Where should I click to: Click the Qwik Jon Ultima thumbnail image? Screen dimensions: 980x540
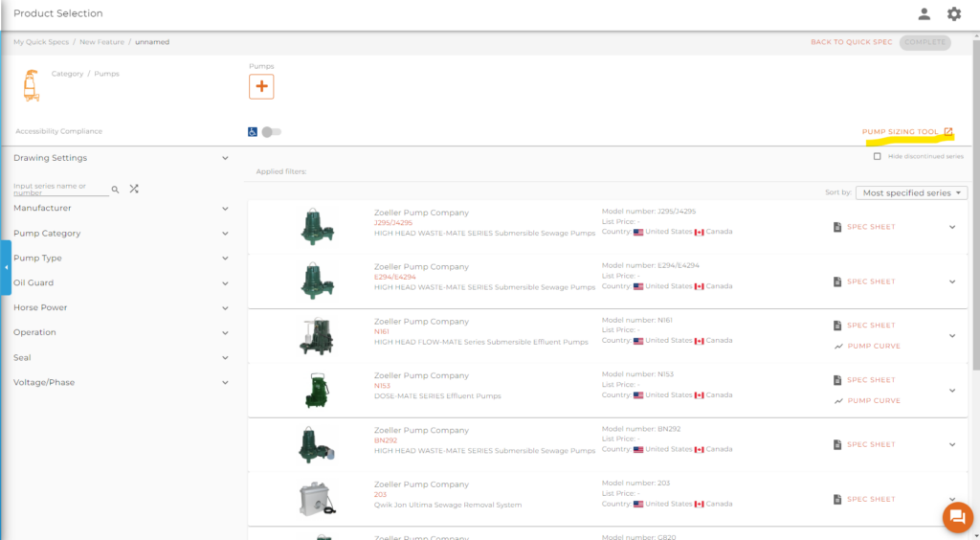tap(317, 499)
